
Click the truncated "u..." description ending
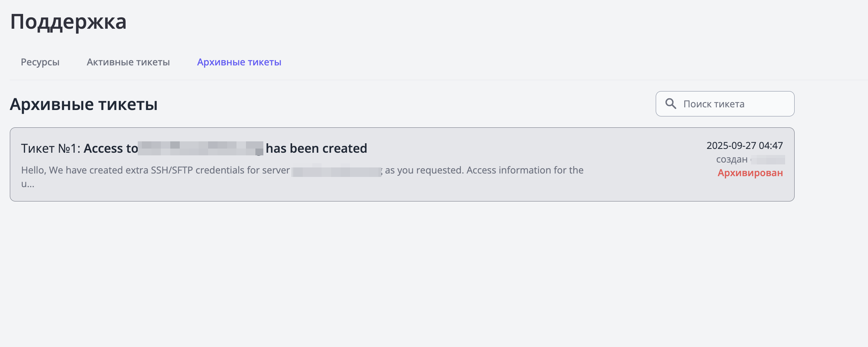pyautogui.click(x=28, y=184)
